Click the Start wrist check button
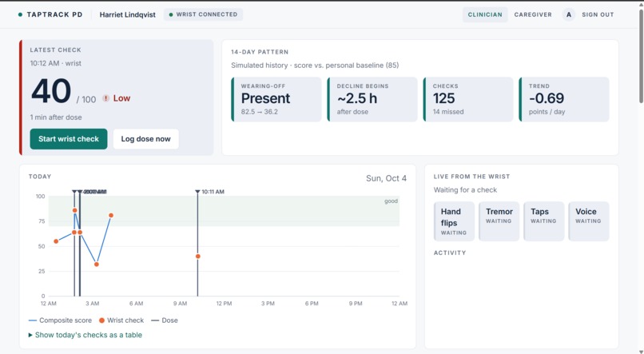The image size is (644, 354). 69,139
